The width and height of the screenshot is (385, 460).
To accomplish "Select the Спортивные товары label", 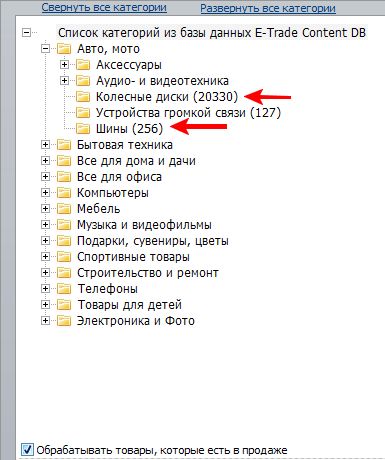I will 133,257.
